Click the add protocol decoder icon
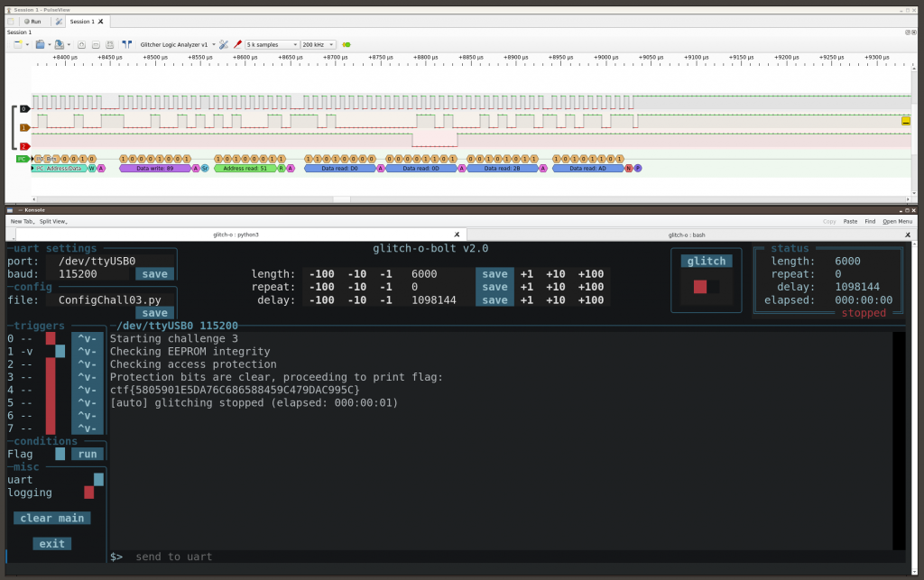 pos(346,44)
